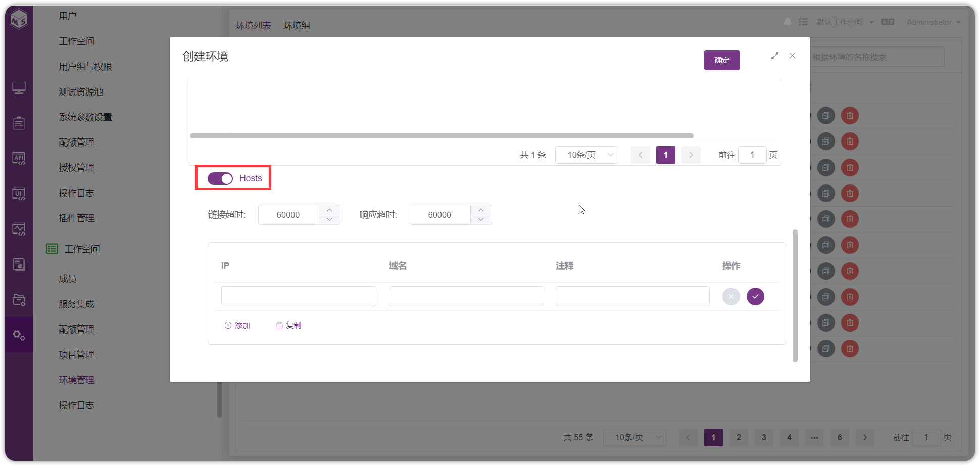The height and width of the screenshot is (466, 980).
Task: Open the API testing icon in left rail
Action: point(19,159)
